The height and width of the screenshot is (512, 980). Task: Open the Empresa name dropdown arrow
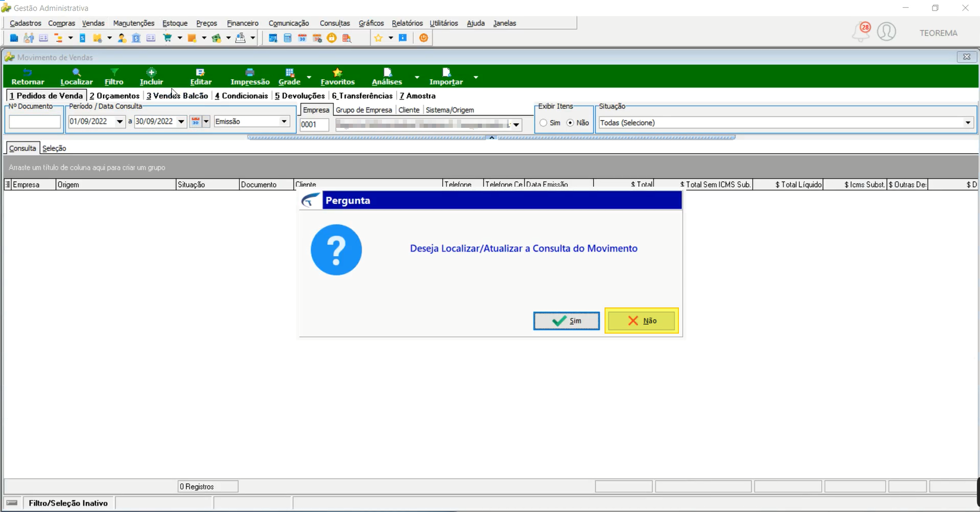coord(516,124)
